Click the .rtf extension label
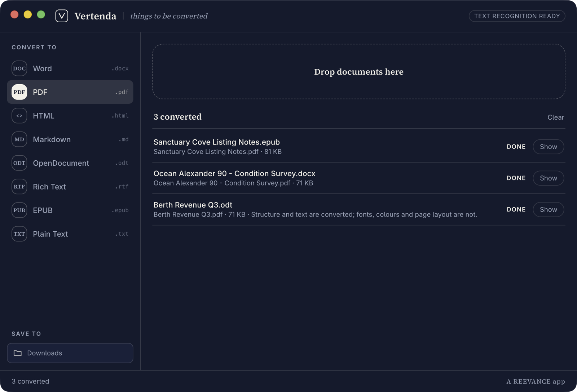 pos(122,187)
